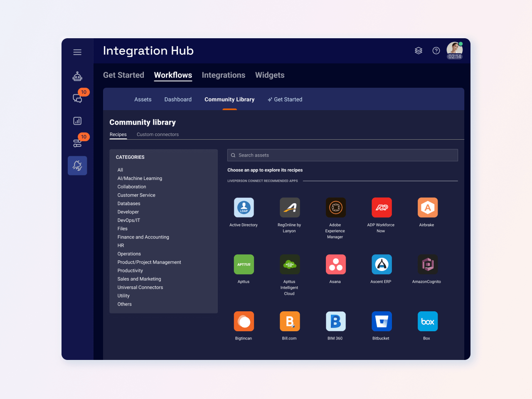Filter by Developer category

[x=128, y=212]
